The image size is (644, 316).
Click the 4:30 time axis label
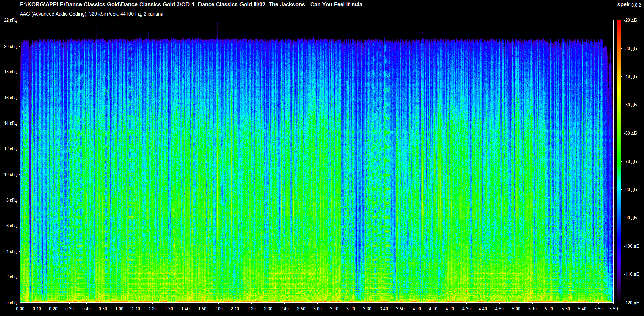click(x=466, y=309)
